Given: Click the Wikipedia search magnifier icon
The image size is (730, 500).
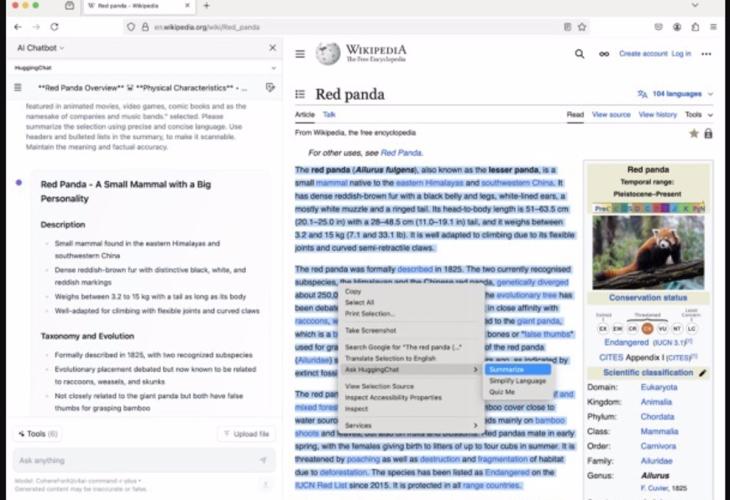Looking at the screenshot, I should tap(579, 54).
